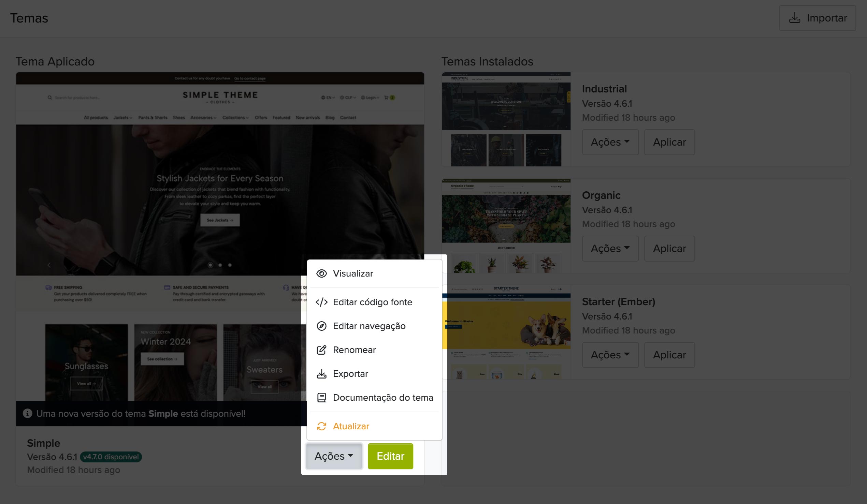867x504 pixels.
Task: Click the pencil icon beside Renomear
Action: coord(321,350)
